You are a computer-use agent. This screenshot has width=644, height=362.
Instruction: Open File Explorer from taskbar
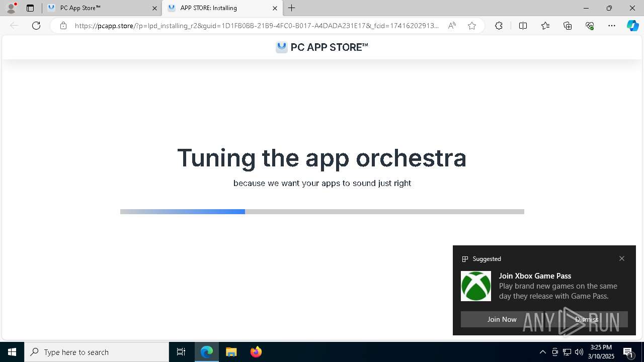[231, 352]
